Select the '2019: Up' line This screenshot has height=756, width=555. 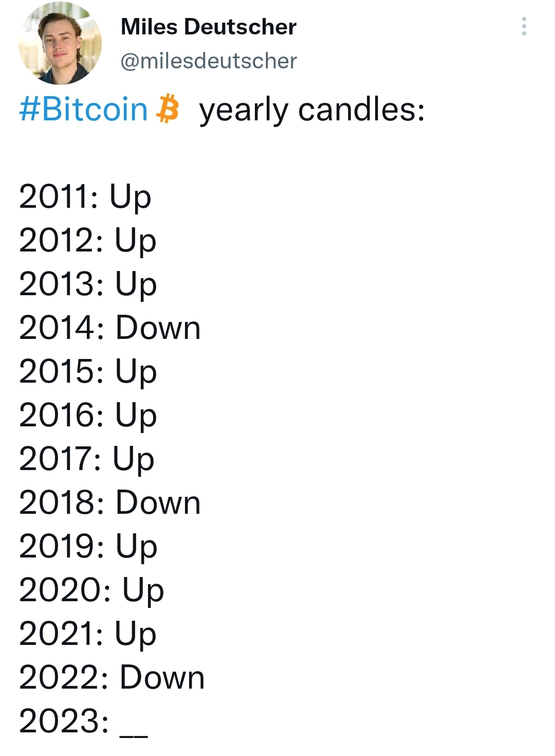click(x=88, y=547)
